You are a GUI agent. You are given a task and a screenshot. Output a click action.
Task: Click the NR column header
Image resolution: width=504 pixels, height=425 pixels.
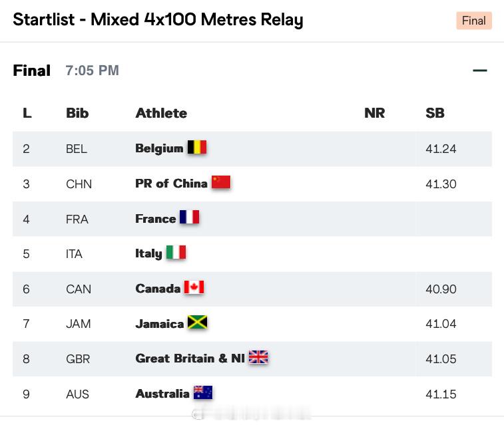point(374,113)
